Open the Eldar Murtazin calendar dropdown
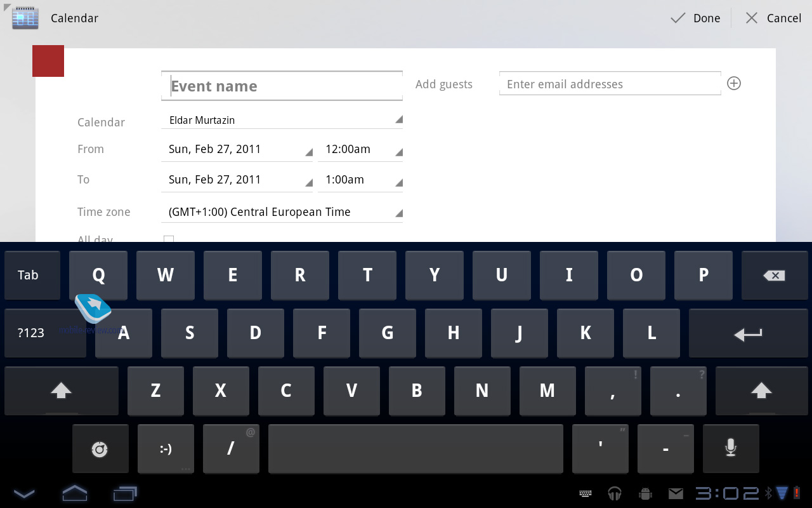The height and width of the screenshot is (508, 812). click(x=282, y=120)
